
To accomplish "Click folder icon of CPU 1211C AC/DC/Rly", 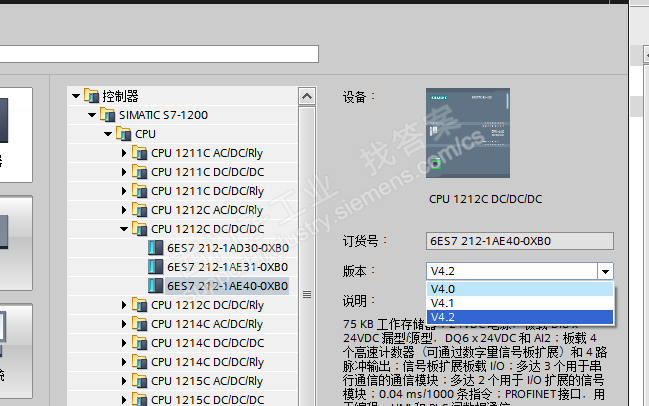I will (x=140, y=153).
